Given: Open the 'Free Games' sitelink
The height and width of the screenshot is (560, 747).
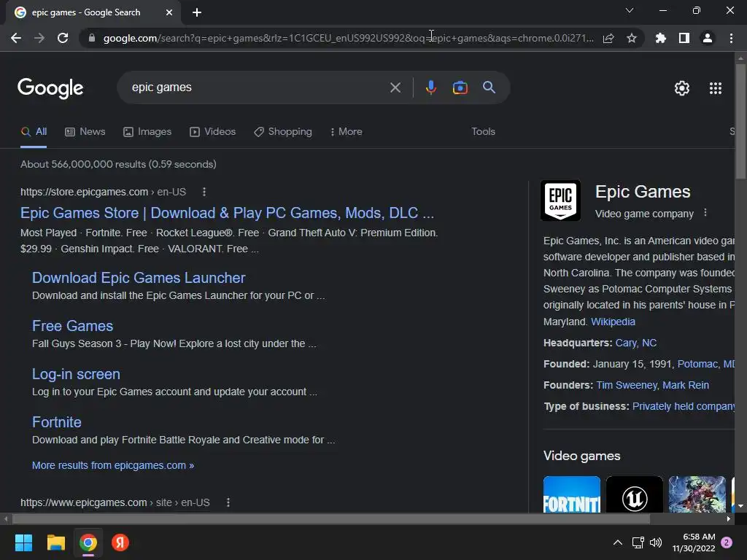Looking at the screenshot, I should click(72, 326).
